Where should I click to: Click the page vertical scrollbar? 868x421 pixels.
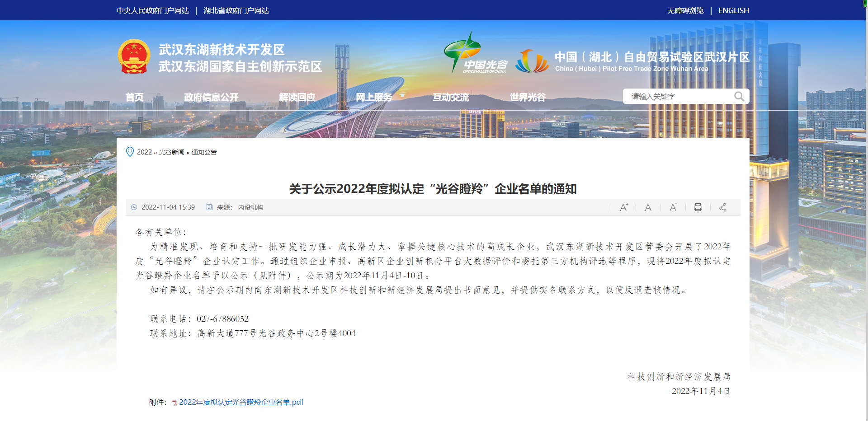pyautogui.click(x=866, y=210)
